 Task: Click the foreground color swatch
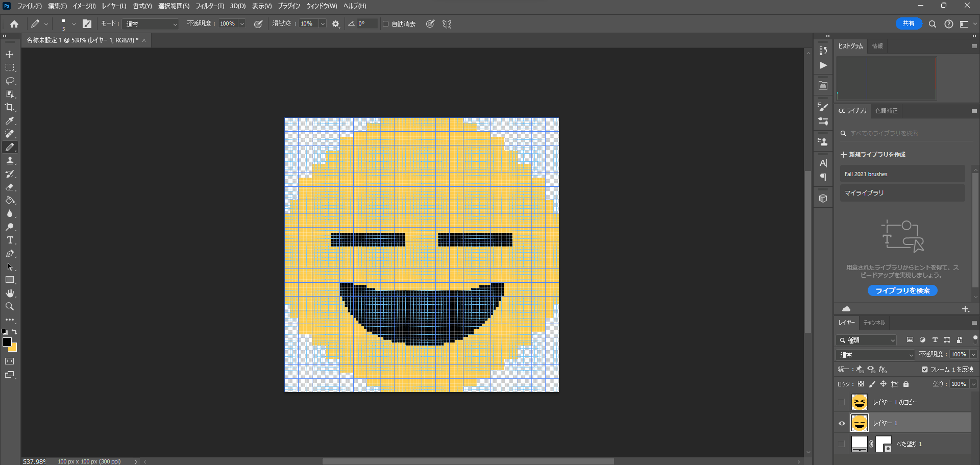click(8, 343)
